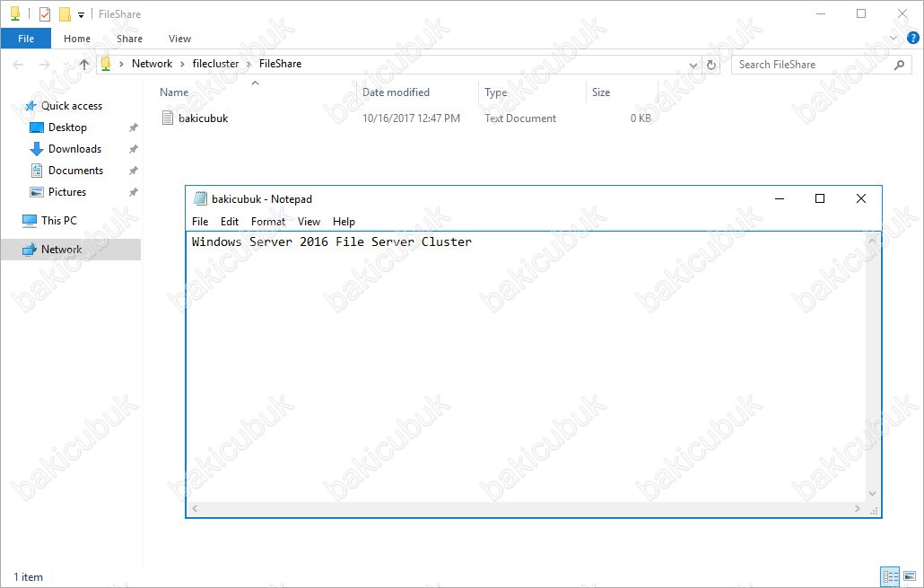The height and width of the screenshot is (588, 924).
Task: Sort files by the Size column
Action: pyautogui.click(x=601, y=92)
